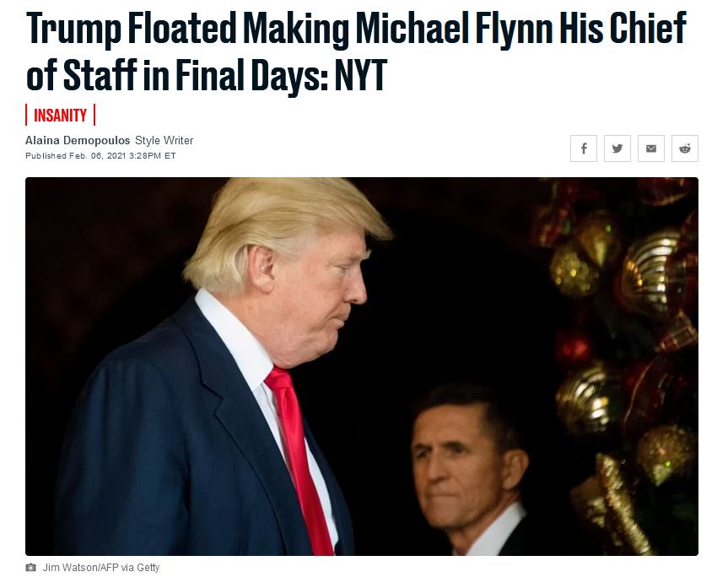Open the INSANITY category tag
The width and height of the screenshot is (728, 588).
(61, 116)
